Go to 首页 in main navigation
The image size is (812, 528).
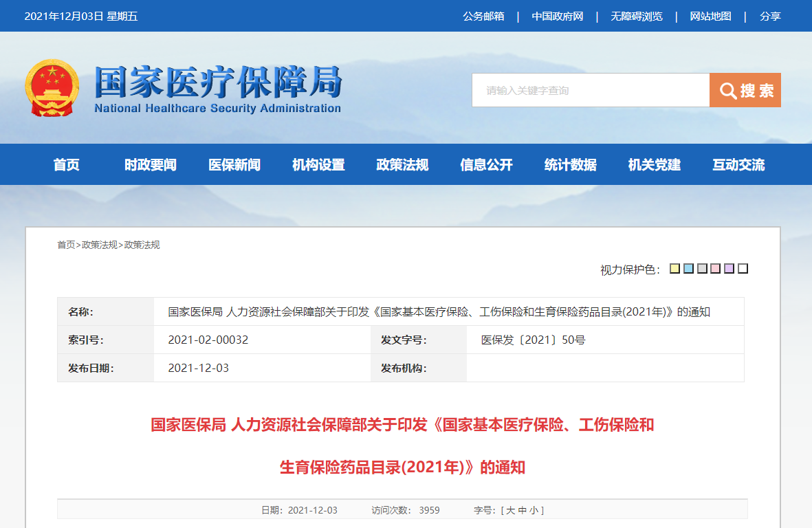pyautogui.click(x=66, y=164)
